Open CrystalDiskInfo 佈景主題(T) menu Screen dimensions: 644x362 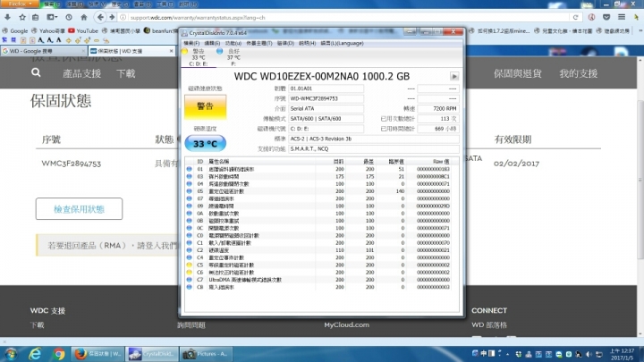pyautogui.click(x=259, y=43)
